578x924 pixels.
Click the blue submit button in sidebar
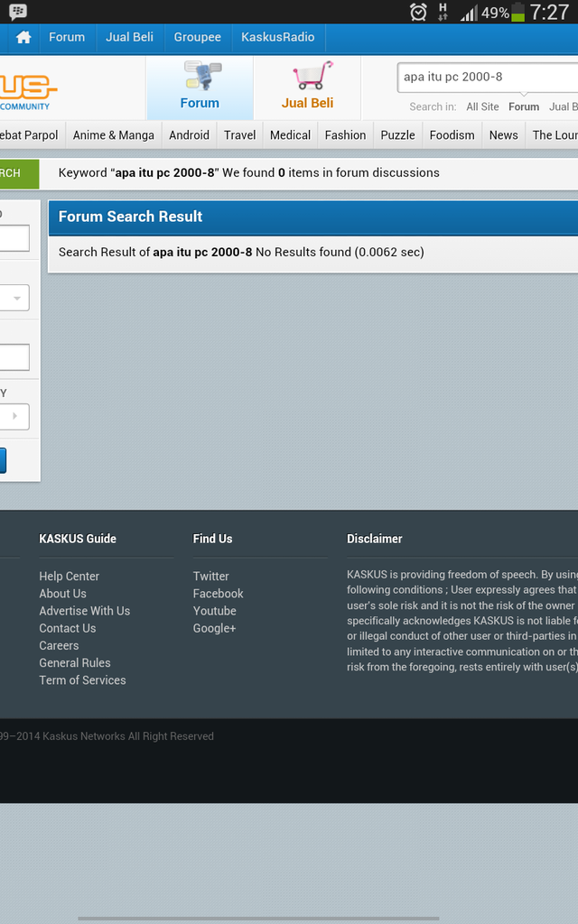[x=3, y=460]
